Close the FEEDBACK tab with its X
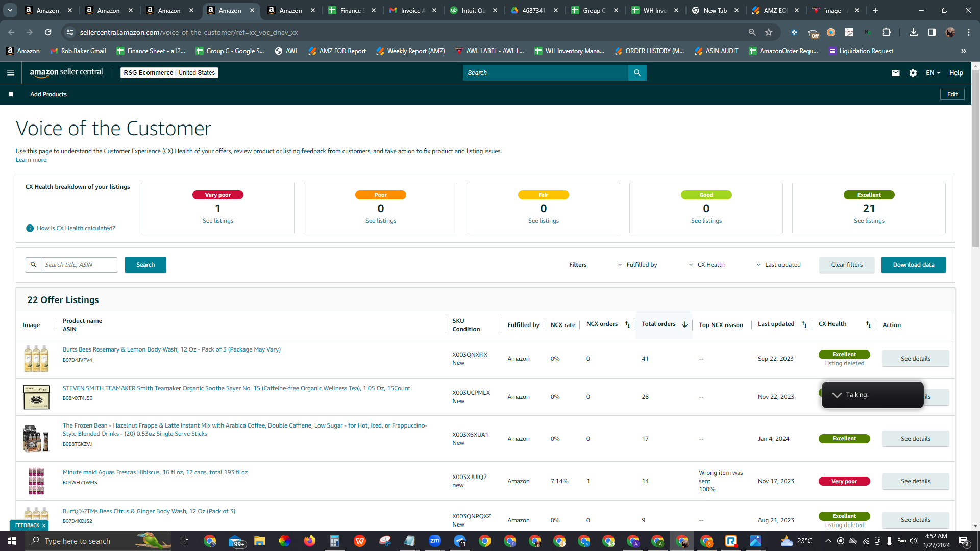This screenshot has width=980, height=551. (44, 525)
